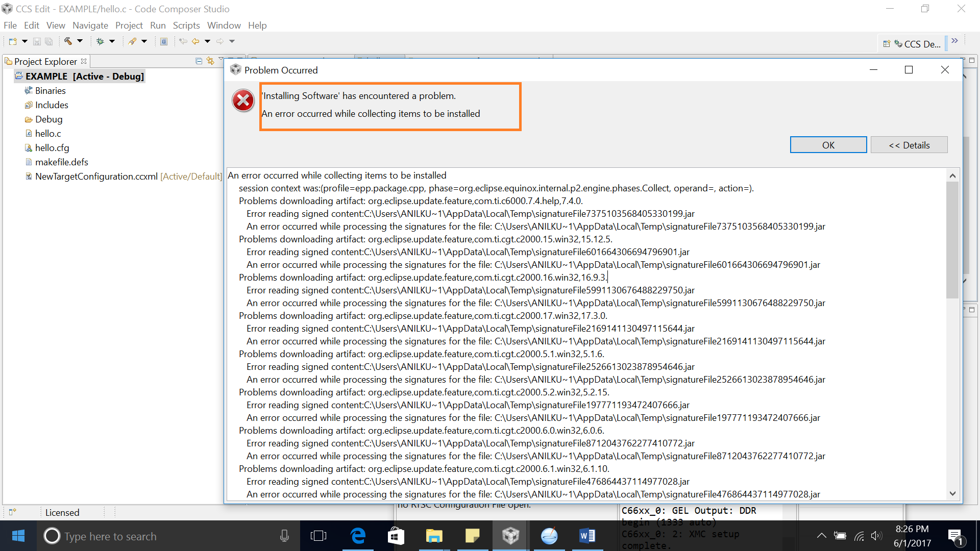Click the Build hammer icon in toolbar
The width and height of the screenshot is (980, 551).
pyautogui.click(x=68, y=41)
